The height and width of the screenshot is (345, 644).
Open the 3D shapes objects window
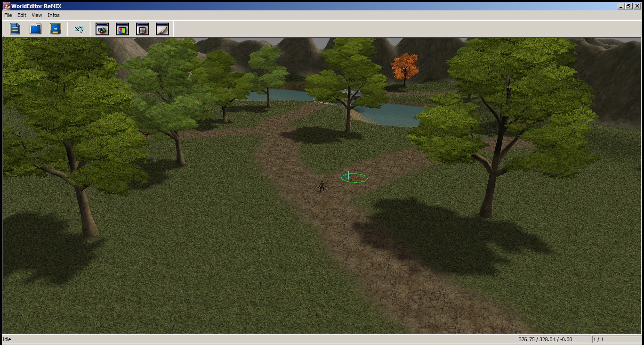pyautogui.click(x=102, y=29)
